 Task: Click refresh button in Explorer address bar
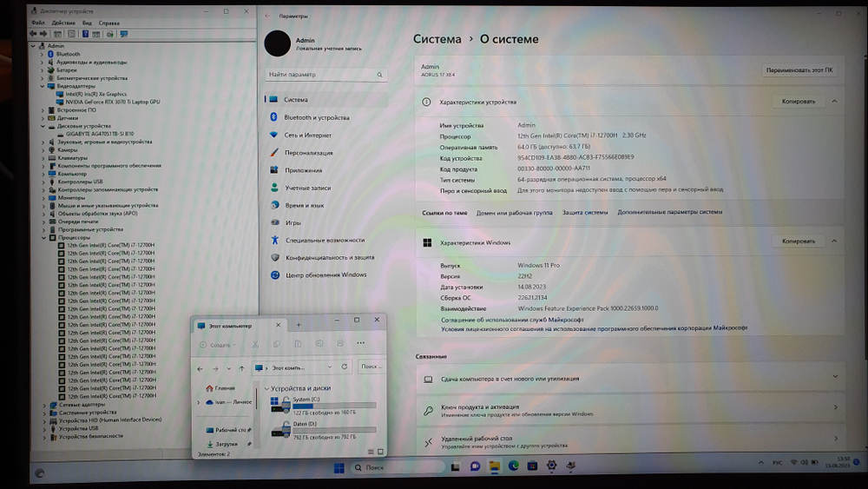pyautogui.click(x=345, y=367)
